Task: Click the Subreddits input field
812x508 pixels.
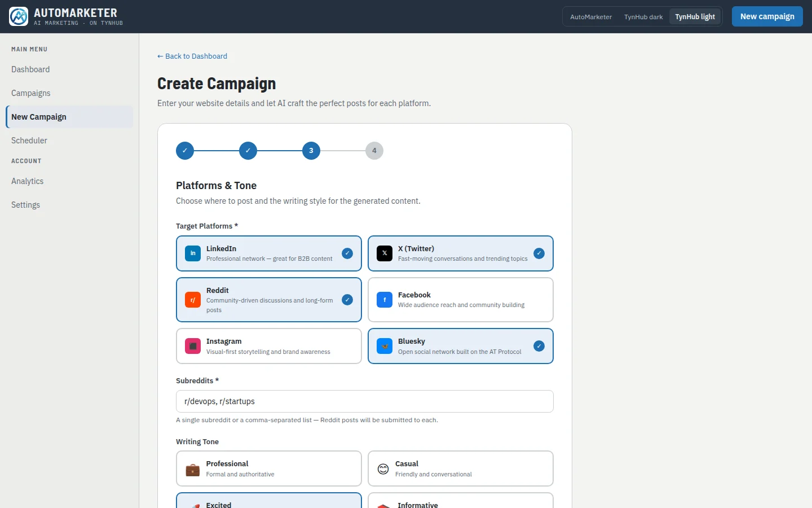Action: pyautogui.click(x=365, y=401)
